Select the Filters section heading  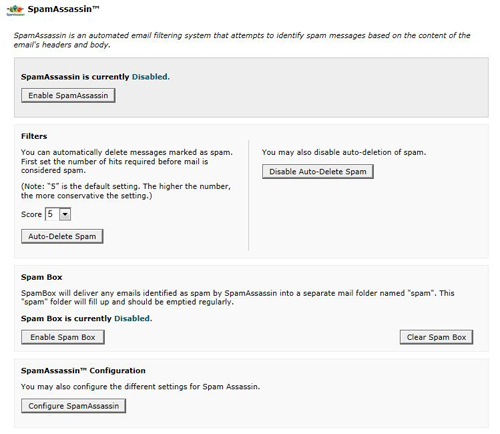point(34,136)
